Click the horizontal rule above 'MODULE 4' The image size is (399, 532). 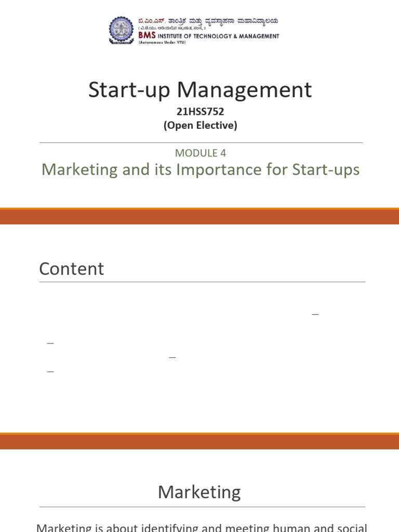[201, 142]
